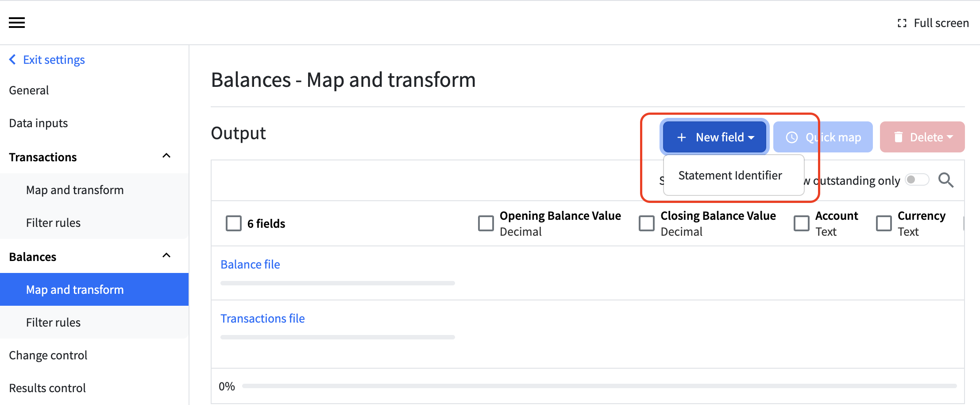This screenshot has height=405, width=980.
Task: Open the Balance file link
Action: 250,264
